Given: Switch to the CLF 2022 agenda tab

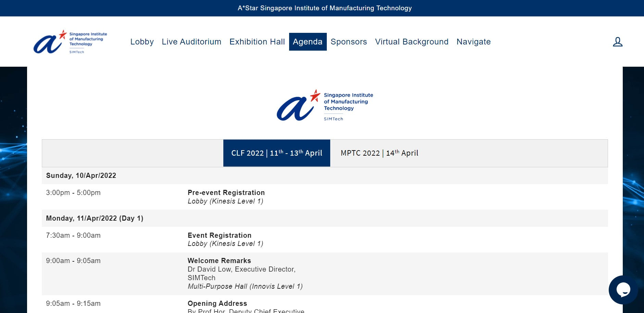Looking at the screenshot, I should [x=276, y=153].
